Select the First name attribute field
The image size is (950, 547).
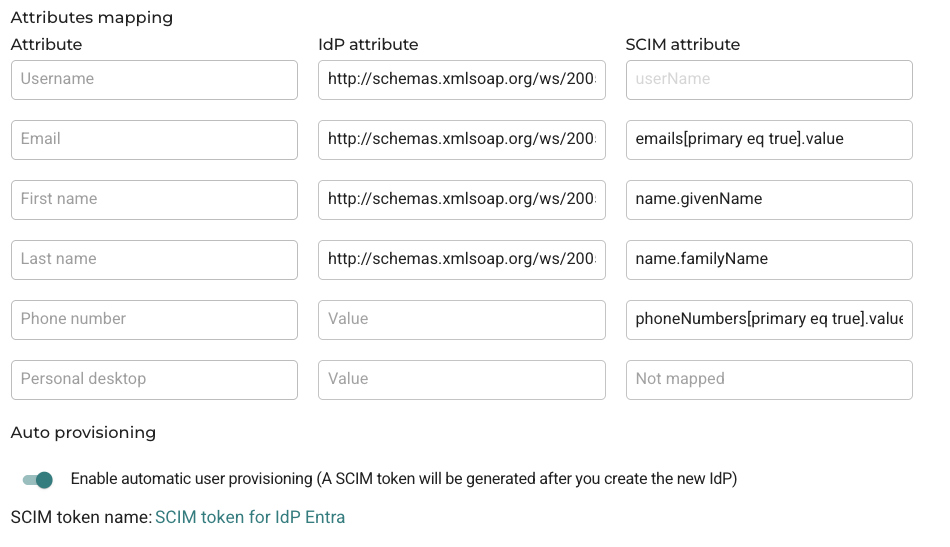point(154,200)
